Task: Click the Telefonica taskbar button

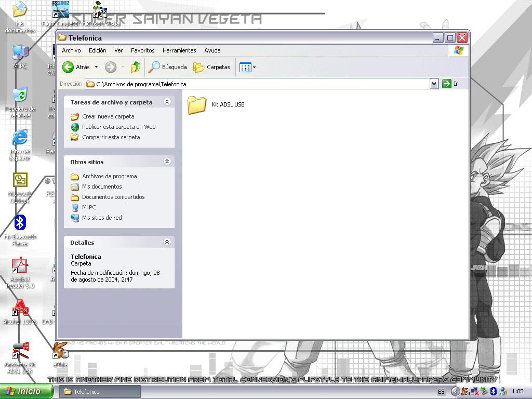Action: coord(100,392)
